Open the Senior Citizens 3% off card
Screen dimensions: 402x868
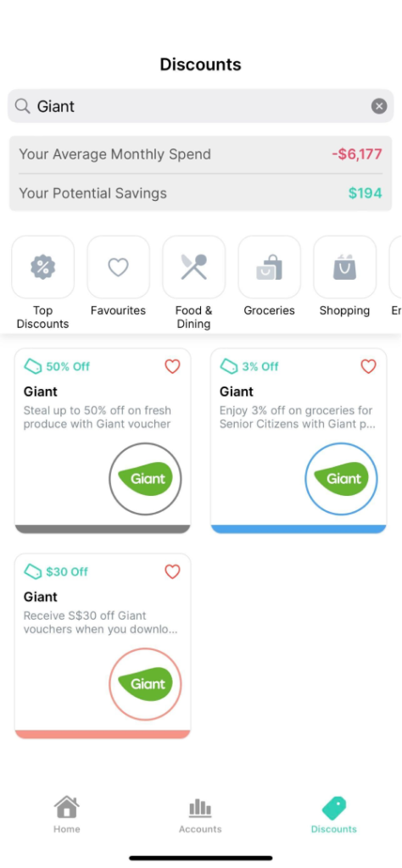pyautogui.click(x=299, y=441)
